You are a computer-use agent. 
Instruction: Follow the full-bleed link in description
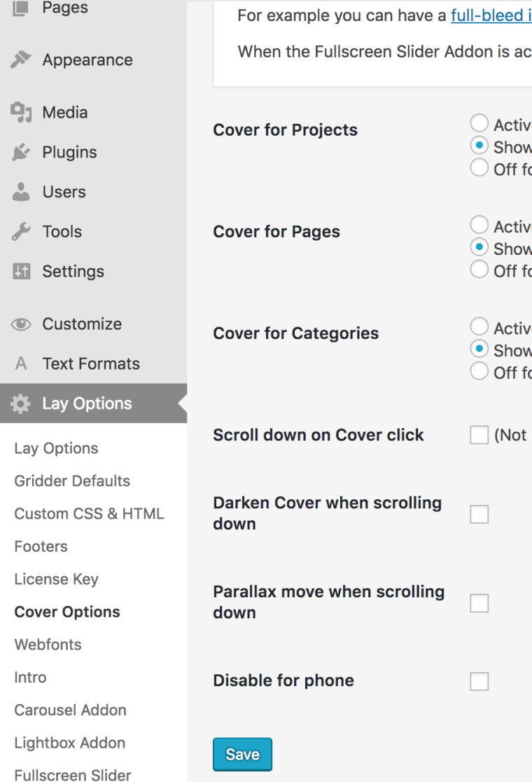(x=490, y=15)
